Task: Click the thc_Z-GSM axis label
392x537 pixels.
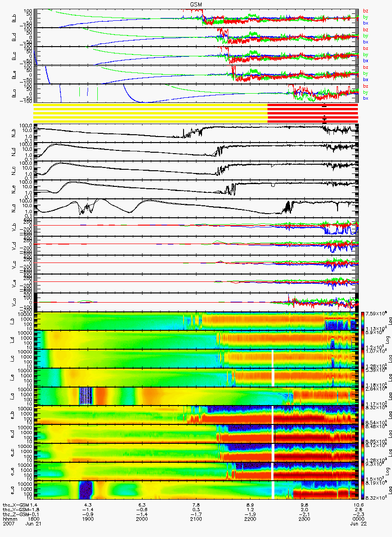Action: click(x=16, y=514)
